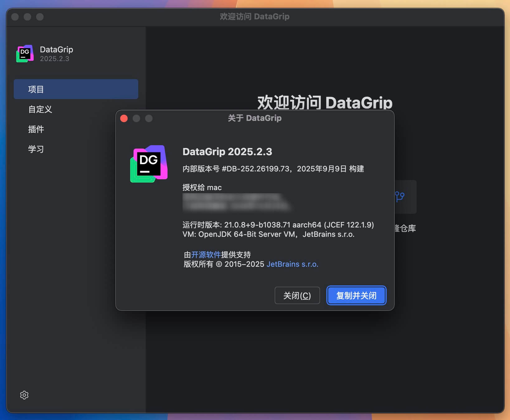Click the clone repository branch icon
This screenshot has height=420, width=510.
[400, 197]
